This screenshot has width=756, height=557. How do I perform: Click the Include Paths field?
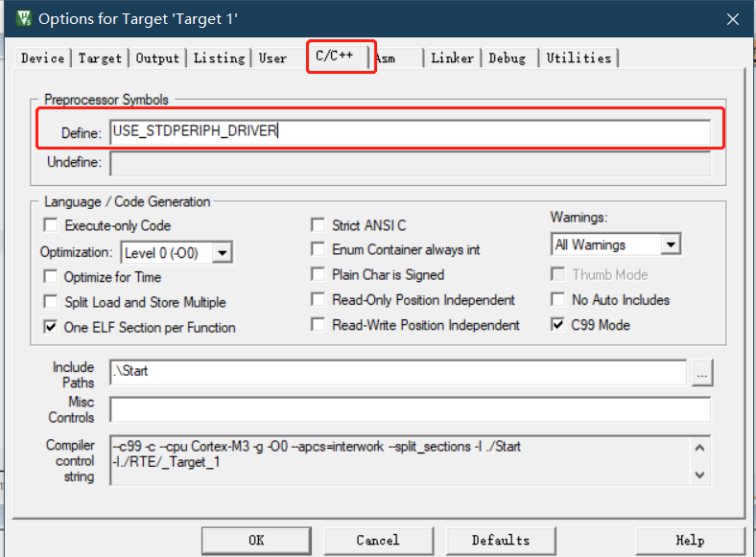pyautogui.click(x=398, y=372)
